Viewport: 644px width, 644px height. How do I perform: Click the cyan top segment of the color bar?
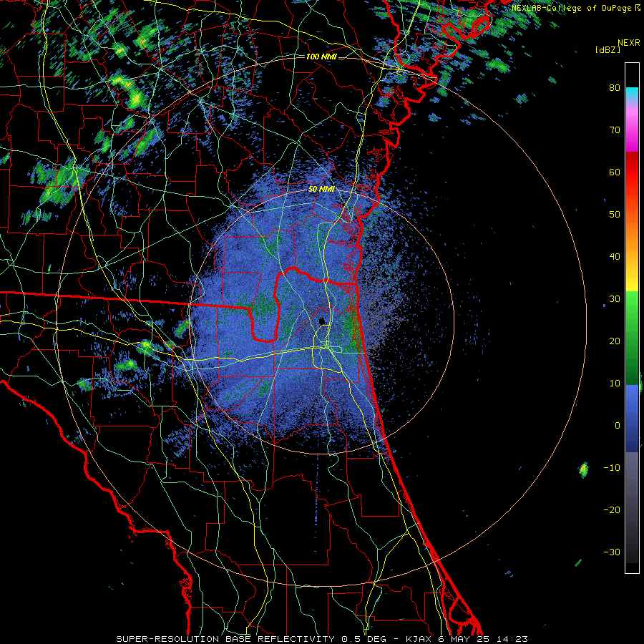coord(632,94)
